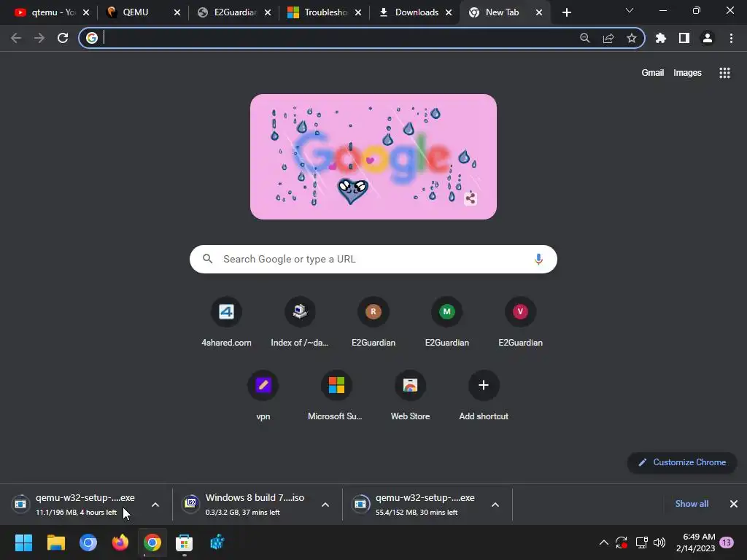Bookmark this tab with the star icon

point(632,38)
